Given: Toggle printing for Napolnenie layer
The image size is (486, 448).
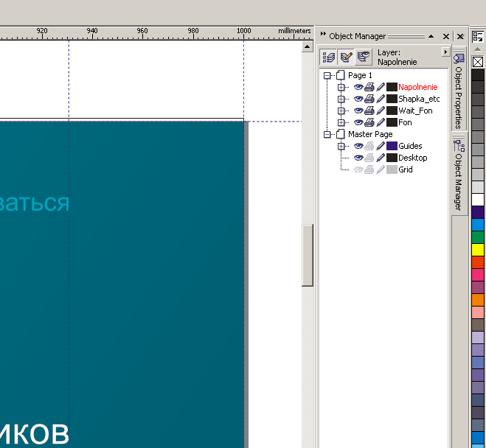Looking at the screenshot, I should click(369, 87).
